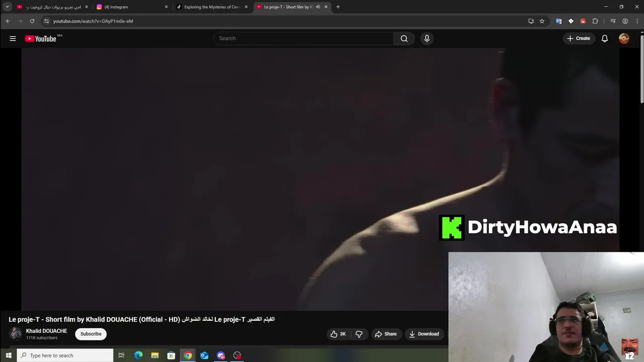Open Task View on the taskbar
The image size is (644, 362).
click(x=121, y=355)
